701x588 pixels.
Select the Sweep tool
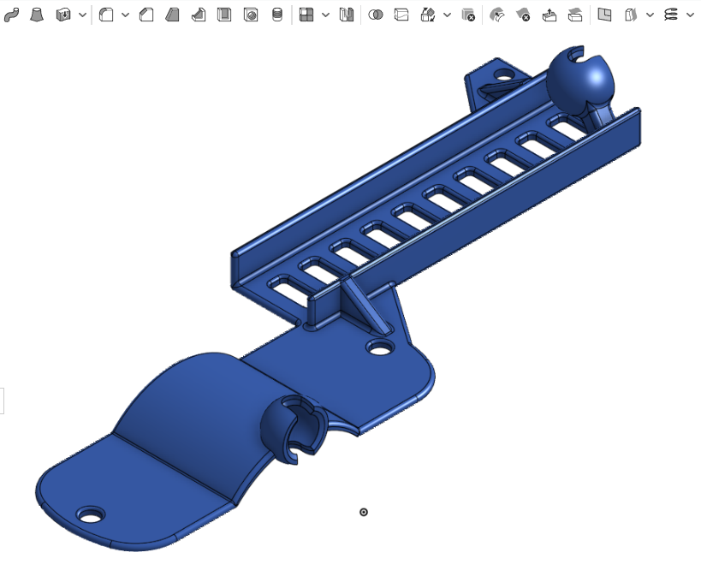point(11,15)
